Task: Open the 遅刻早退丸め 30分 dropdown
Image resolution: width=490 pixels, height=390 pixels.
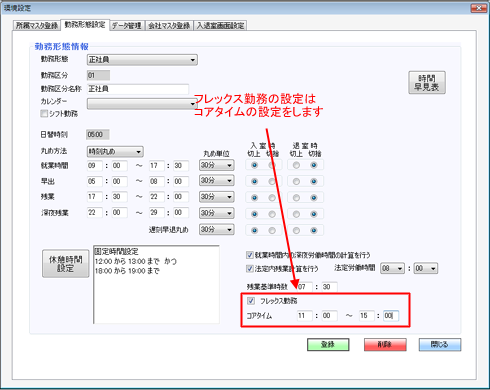Action: tap(217, 230)
